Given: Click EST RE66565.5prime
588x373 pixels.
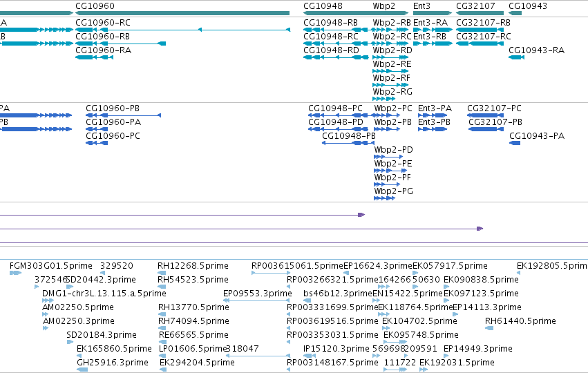Looking at the screenshot, I should [x=162, y=342].
